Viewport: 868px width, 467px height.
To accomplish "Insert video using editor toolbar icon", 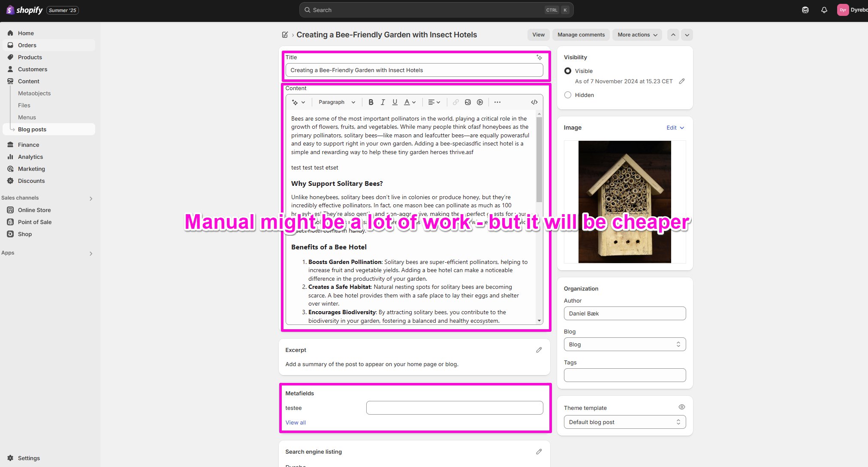I will 480,102.
